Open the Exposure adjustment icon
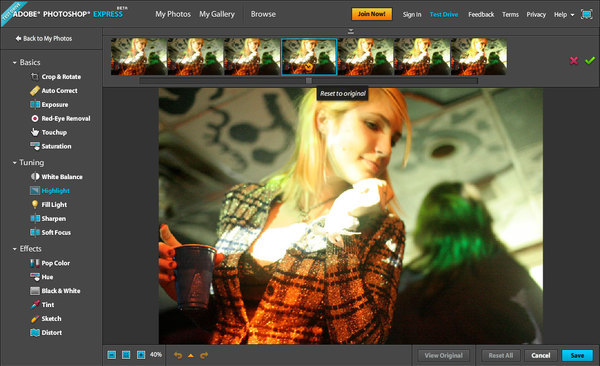This screenshot has height=366, width=600. pyautogui.click(x=35, y=105)
